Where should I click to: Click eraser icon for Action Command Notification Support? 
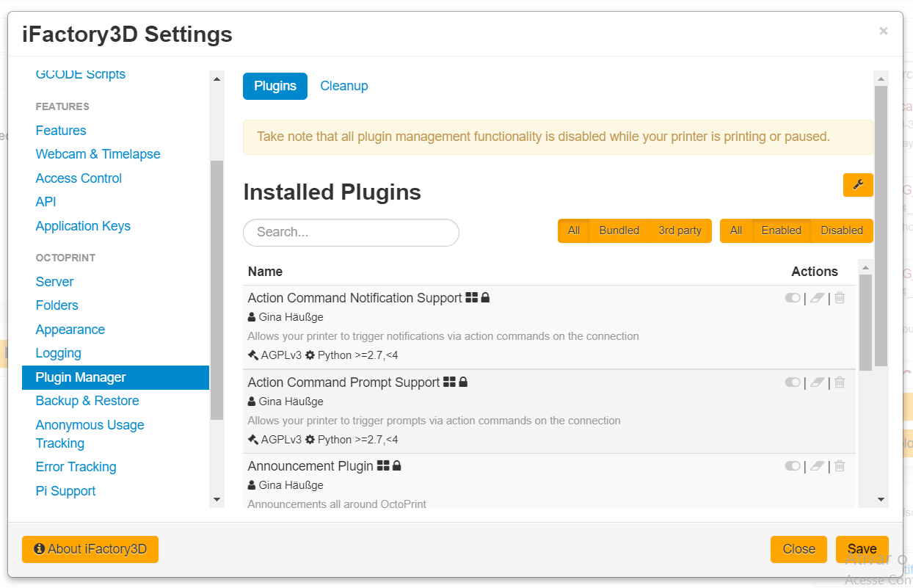(818, 298)
